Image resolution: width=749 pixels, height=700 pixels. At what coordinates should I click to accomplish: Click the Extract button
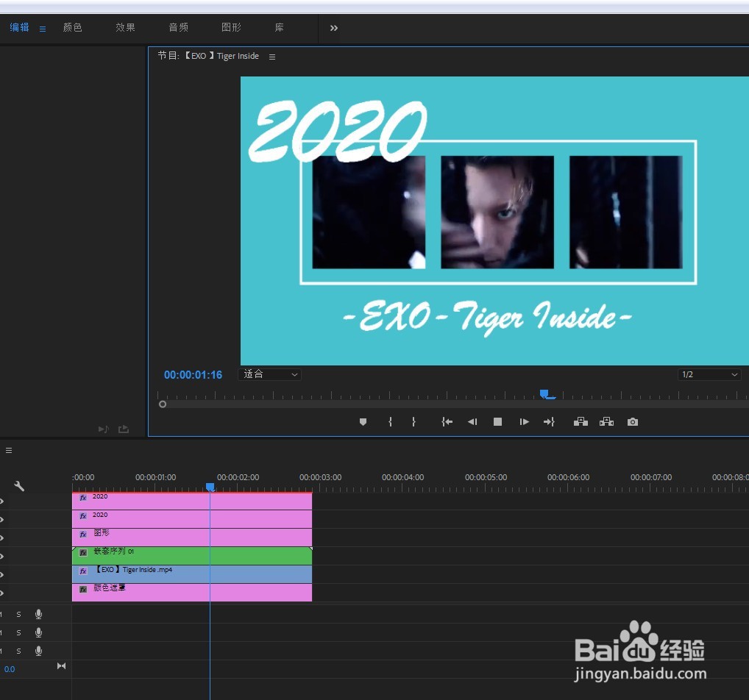pos(607,421)
